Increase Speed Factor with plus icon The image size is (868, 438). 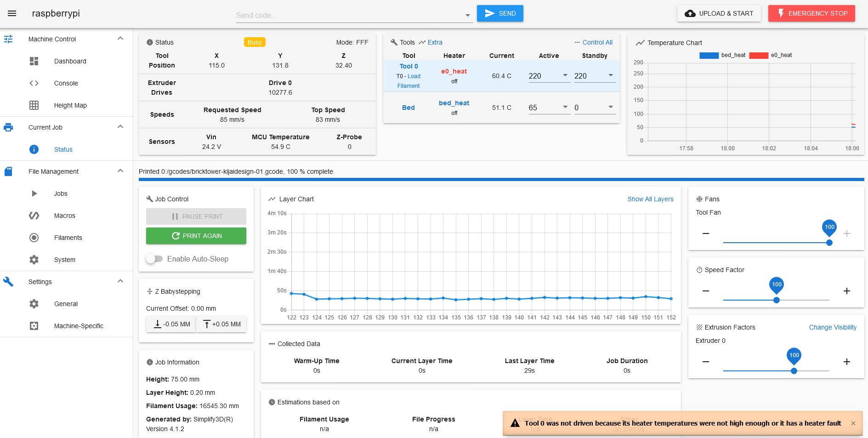tap(847, 291)
